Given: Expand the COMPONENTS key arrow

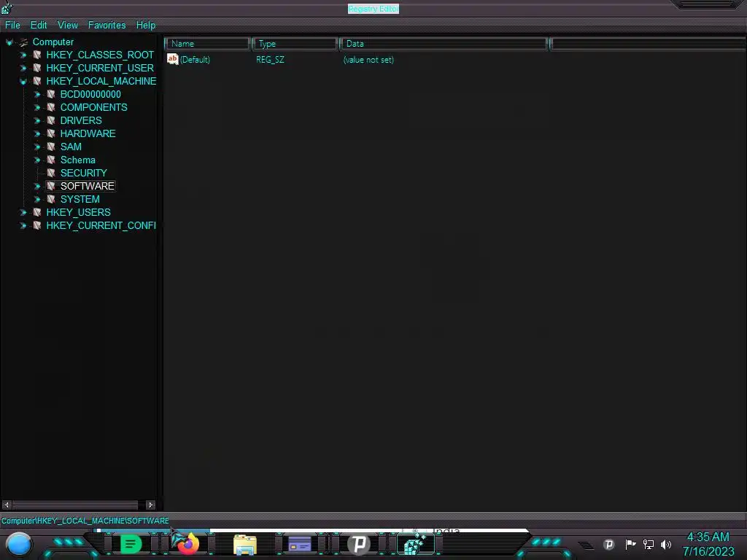Looking at the screenshot, I should coord(36,108).
